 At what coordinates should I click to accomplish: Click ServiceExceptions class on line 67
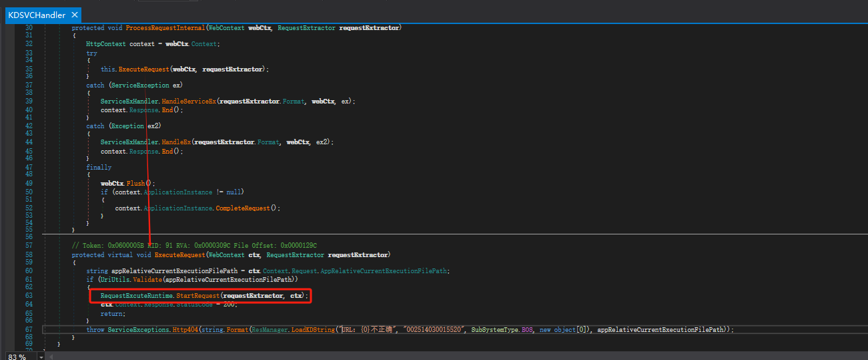click(137, 330)
